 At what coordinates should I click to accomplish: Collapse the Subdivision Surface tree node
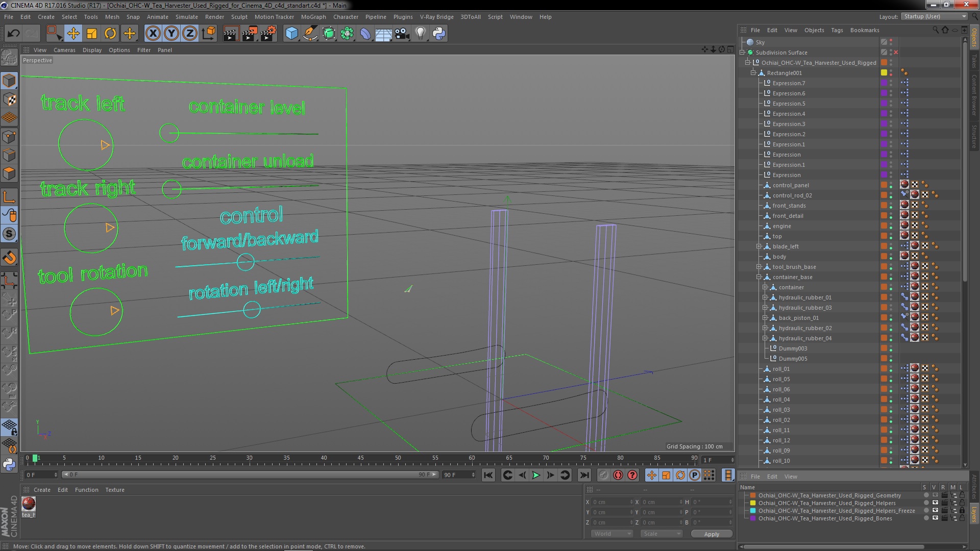tap(742, 53)
